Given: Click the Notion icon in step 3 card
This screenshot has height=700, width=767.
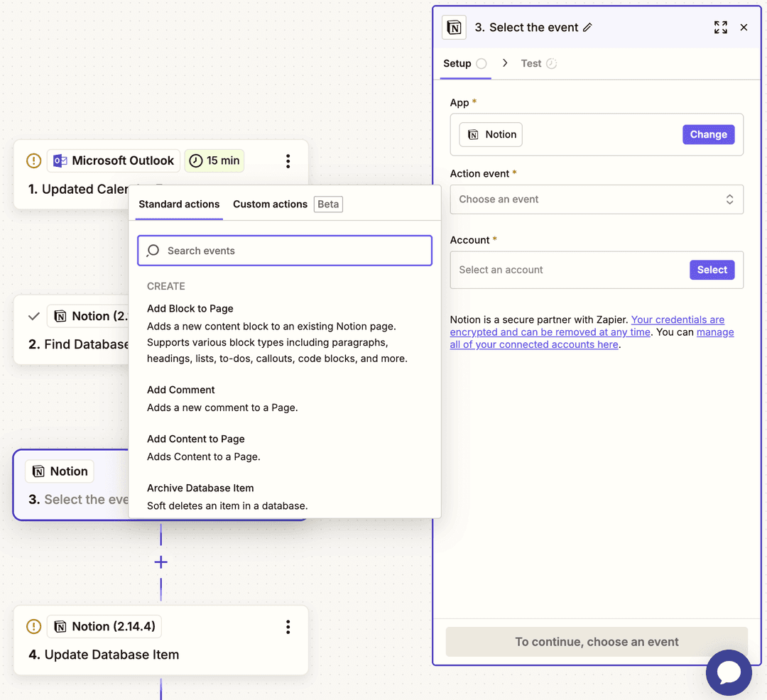Looking at the screenshot, I should click(38, 471).
